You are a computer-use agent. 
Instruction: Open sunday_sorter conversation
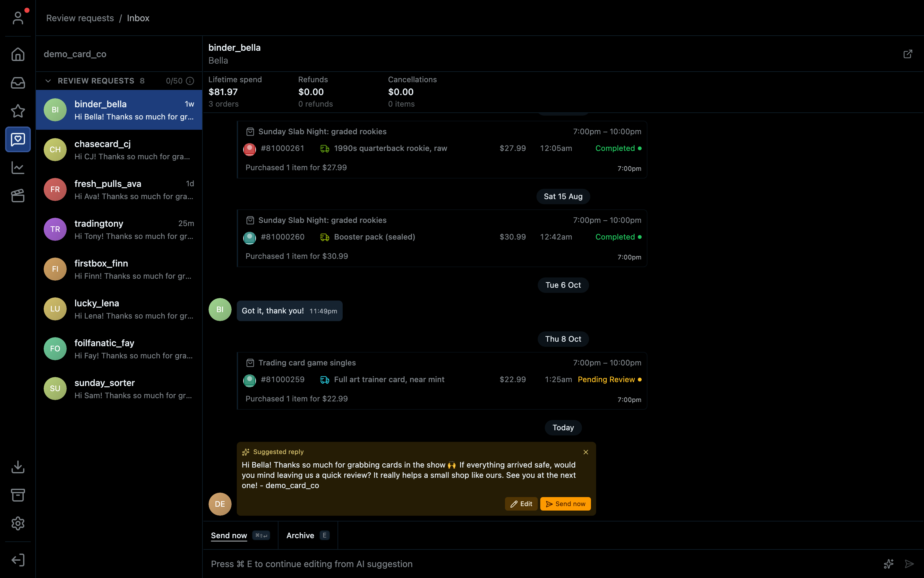(119, 389)
